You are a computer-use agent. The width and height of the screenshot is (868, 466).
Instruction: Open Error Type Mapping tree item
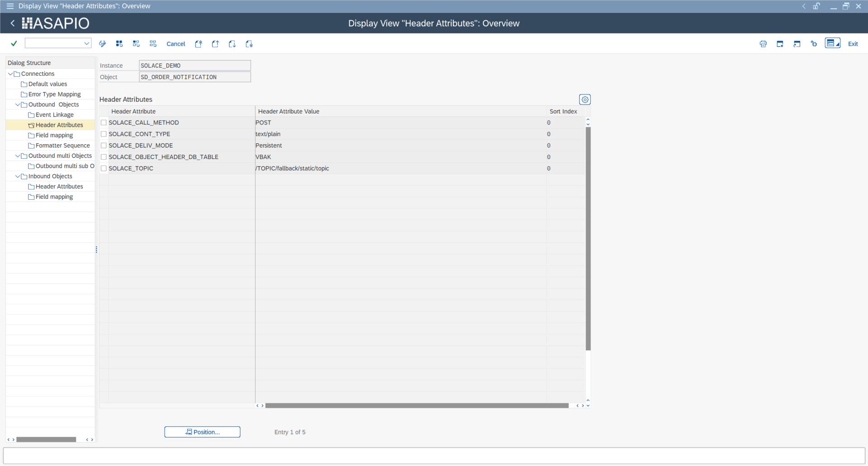pos(54,94)
